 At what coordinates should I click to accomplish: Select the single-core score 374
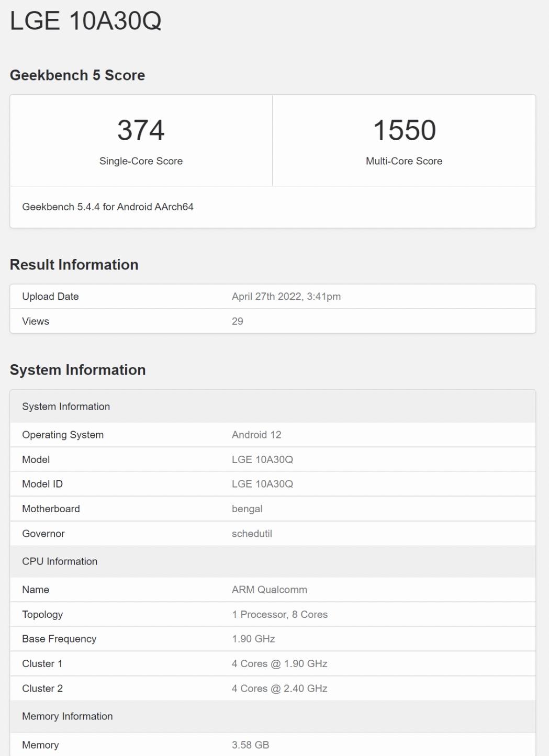[141, 130]
